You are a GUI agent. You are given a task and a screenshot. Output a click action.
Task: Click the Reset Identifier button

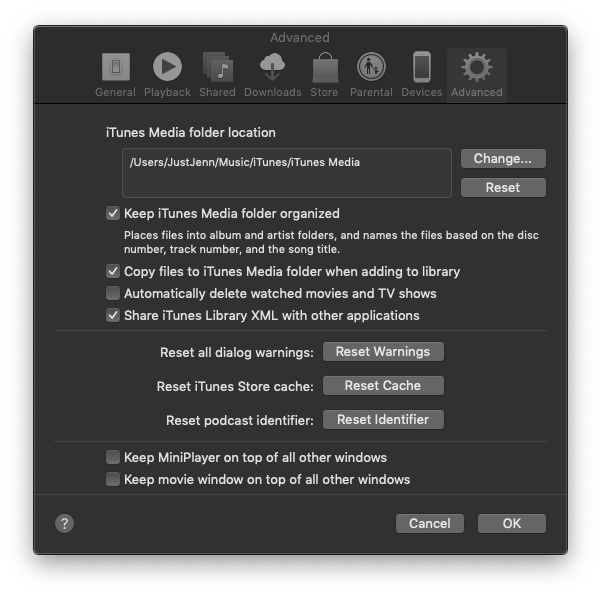click(383, 419)
